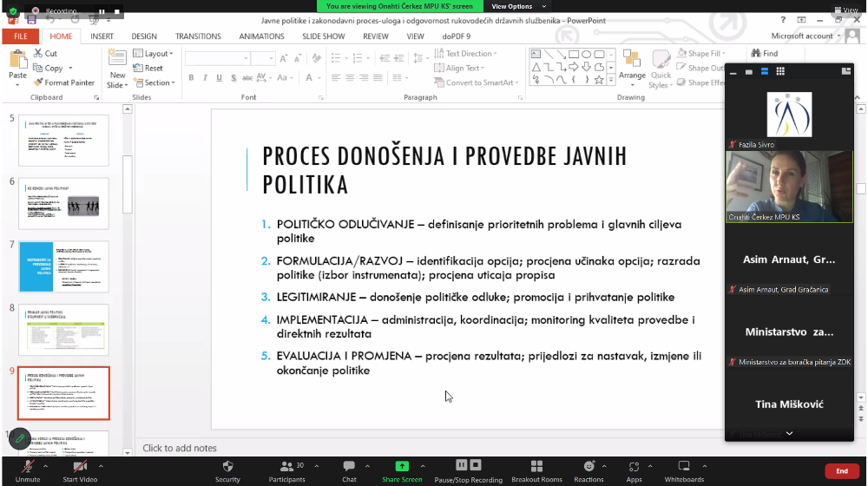The height and width of the screenshot is (486, 868).
Task: Align text left in Paragraph group
Action: click(x=336, y=77)
